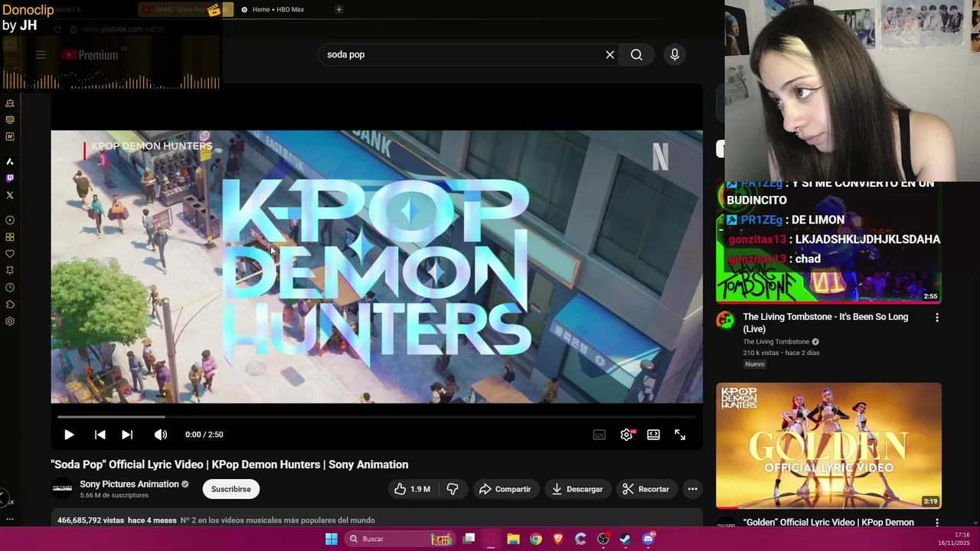The image size is (980, 551).
Task: Open X Twitter in Opera sidebar
Action: coord(10,195)
